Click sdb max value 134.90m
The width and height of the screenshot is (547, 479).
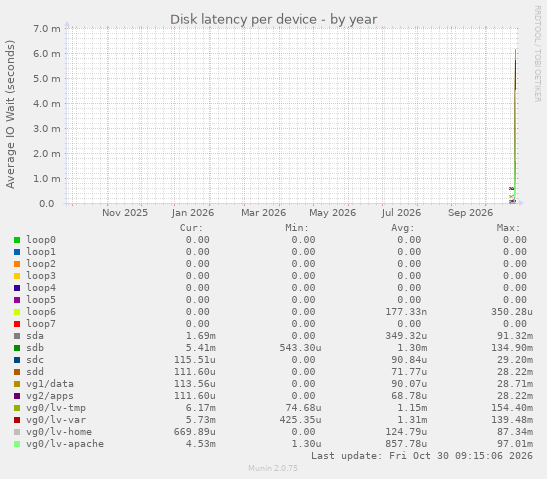(512, 348)
